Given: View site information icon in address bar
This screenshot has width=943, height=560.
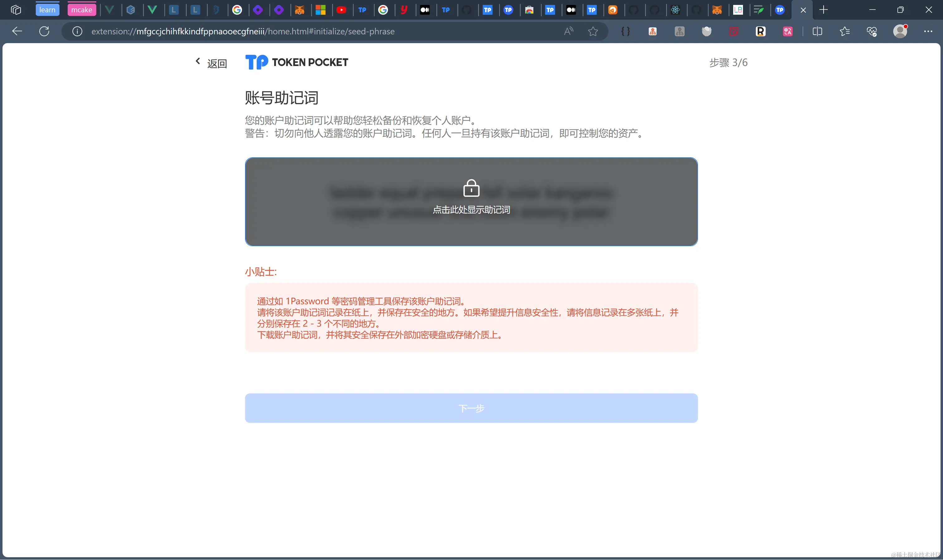Looking at the screenshot, I should tap(77, 31).
